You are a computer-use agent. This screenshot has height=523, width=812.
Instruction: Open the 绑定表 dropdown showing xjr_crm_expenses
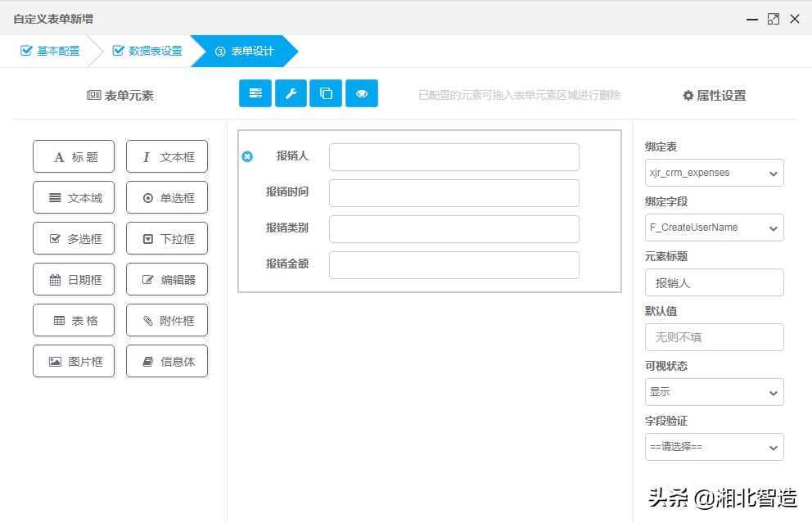tap(714, 173)
